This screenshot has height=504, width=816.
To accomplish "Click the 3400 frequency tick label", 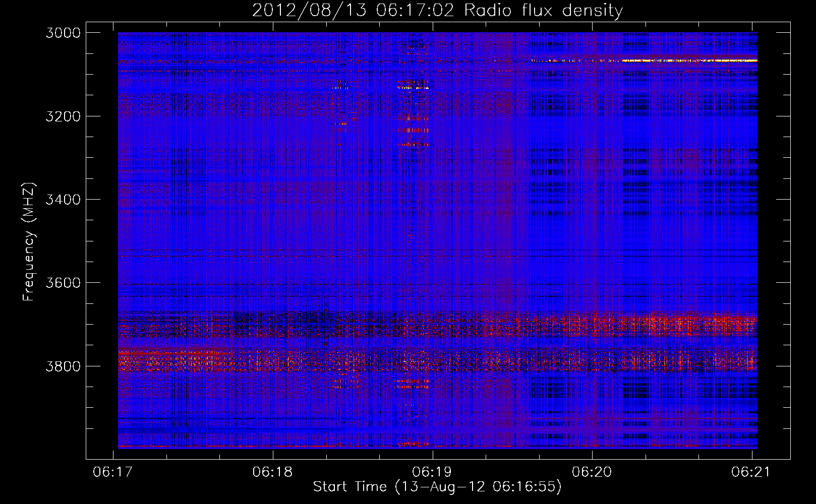I will 63,200.
